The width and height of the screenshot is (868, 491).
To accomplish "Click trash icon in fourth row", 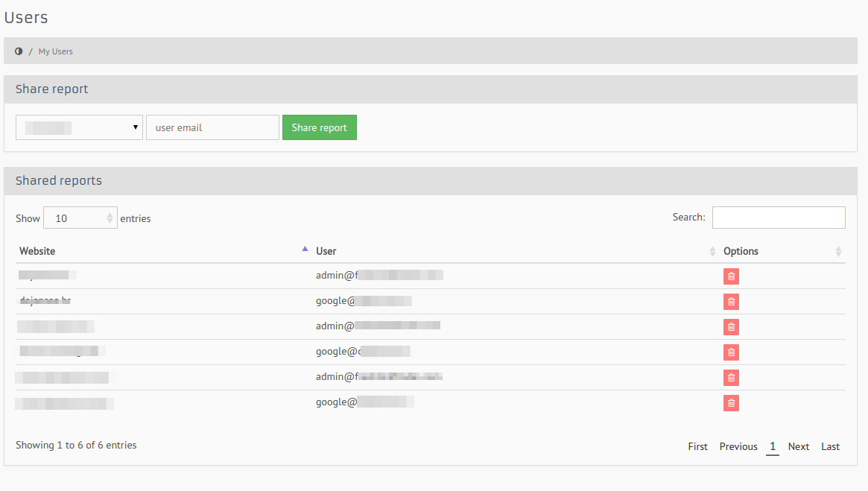I will coord(731,352).
